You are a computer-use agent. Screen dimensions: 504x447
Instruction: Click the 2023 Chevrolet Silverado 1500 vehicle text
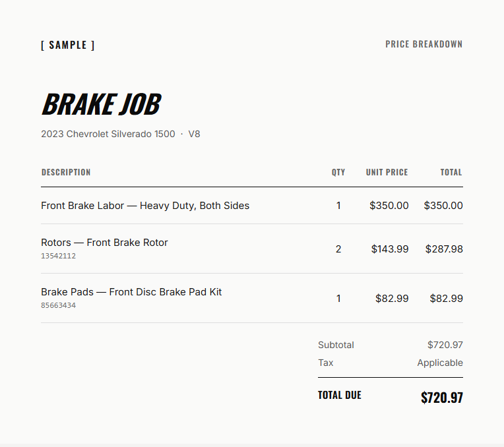108,134
